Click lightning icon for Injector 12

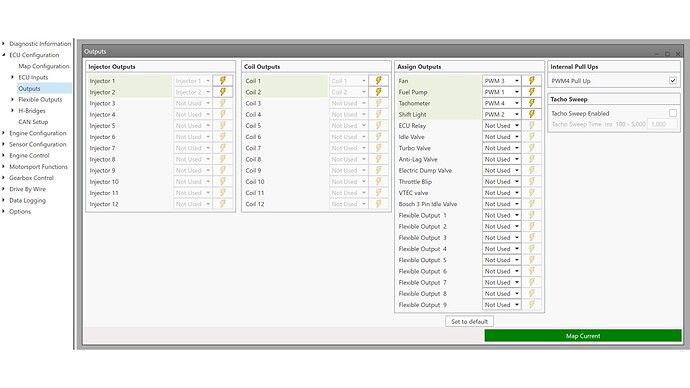(x=223, y=204)
